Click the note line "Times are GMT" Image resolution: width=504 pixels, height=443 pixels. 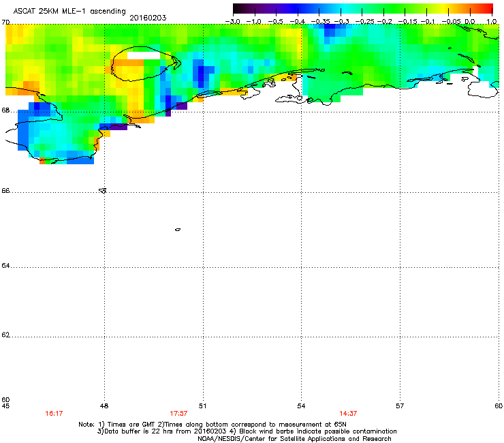click(x=131, y=425)
